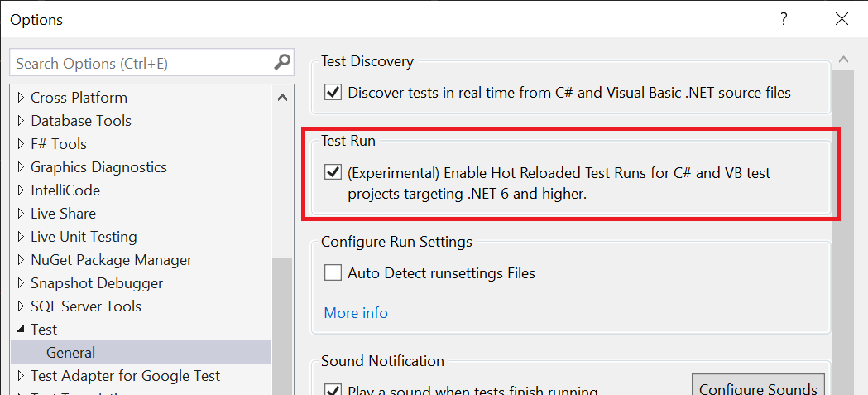Expand the Test Adapter for Google Test node
Image resolution: width=868 pixels, height=395 pixels.
[x=21, y=376]
